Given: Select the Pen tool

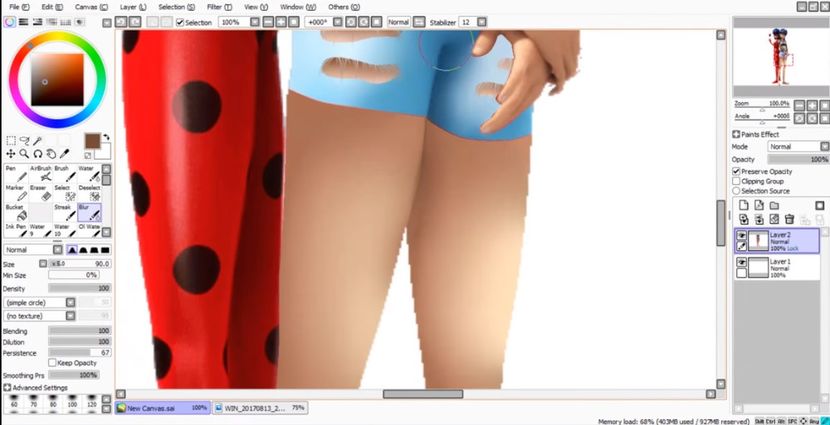Looking at the screenshot, I should (15, 174).
